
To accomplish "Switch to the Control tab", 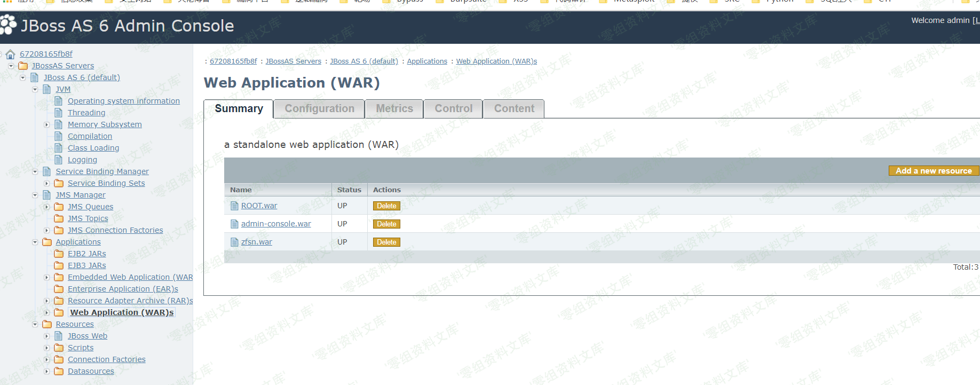I will [453, 108].
